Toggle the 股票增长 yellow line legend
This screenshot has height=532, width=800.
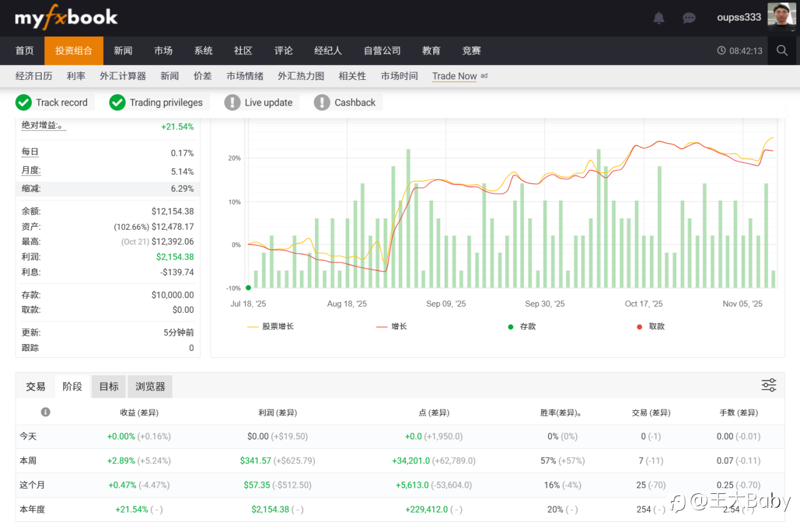tap(271, 326)
